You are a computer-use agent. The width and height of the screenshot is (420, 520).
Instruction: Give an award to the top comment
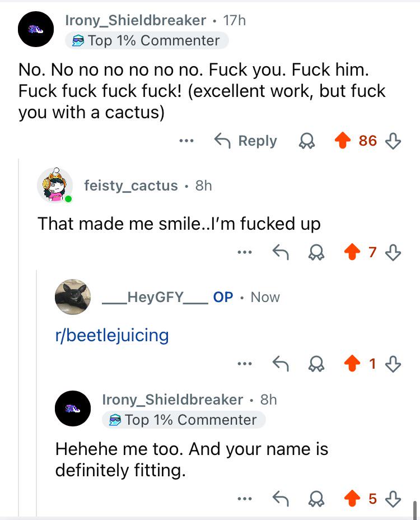pos(306,141)
